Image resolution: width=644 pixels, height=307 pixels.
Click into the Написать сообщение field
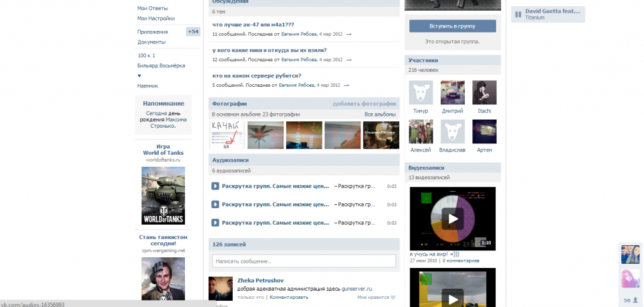coord(304,261)
